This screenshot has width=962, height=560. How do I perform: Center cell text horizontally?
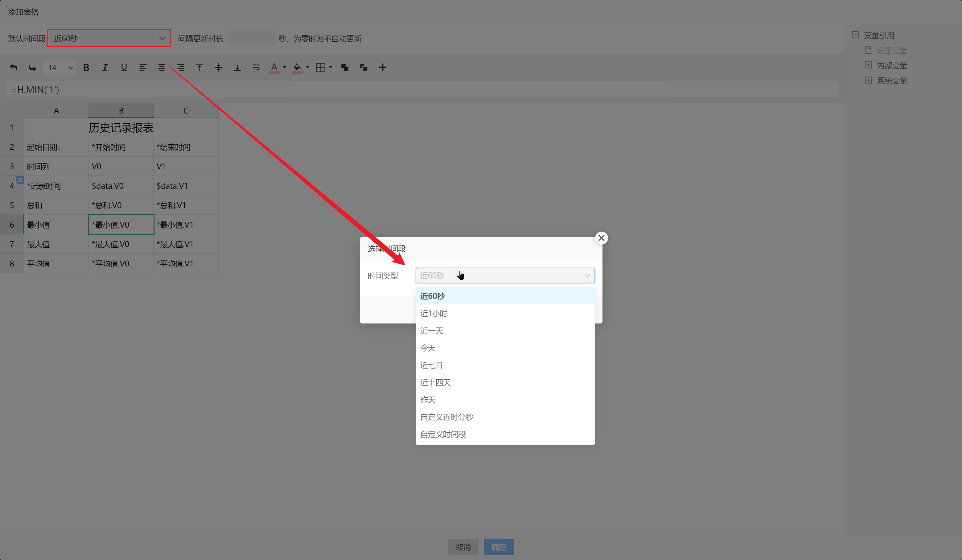(162, 68)
